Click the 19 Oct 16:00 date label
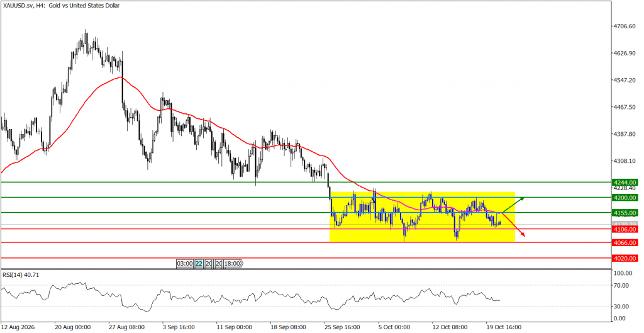 click(504, 327)
